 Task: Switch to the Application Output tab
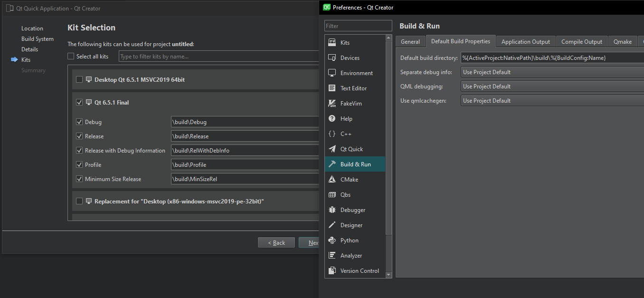click(526, 42)
